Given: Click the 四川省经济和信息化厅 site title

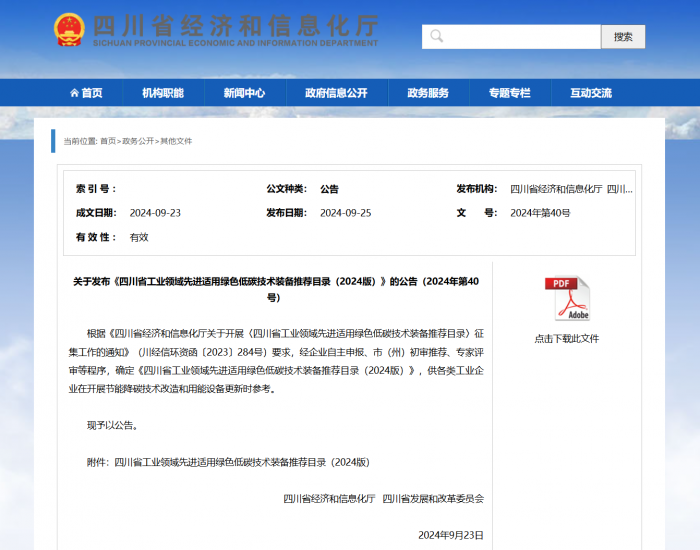Looking at the screenshot, I should pos(236,25).
